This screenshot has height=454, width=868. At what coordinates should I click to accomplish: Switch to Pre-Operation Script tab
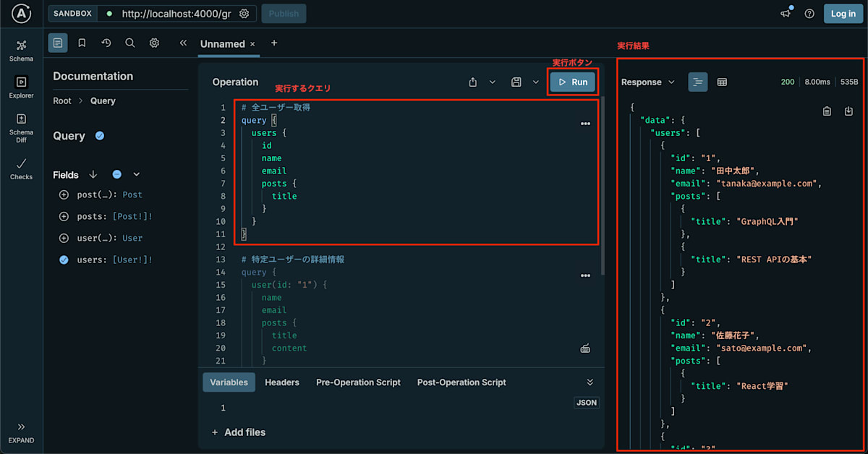358,382
